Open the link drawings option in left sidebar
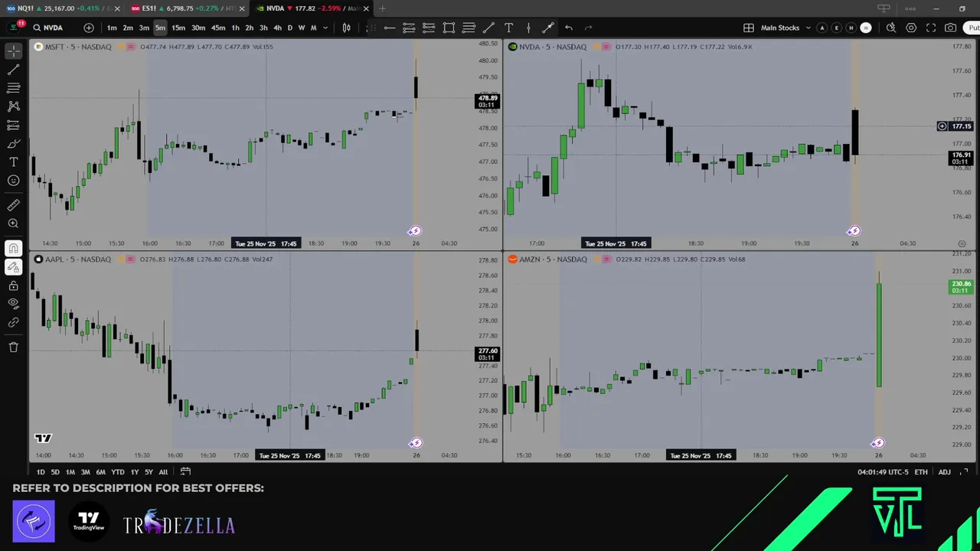980x551 pixels. [14, 322]
